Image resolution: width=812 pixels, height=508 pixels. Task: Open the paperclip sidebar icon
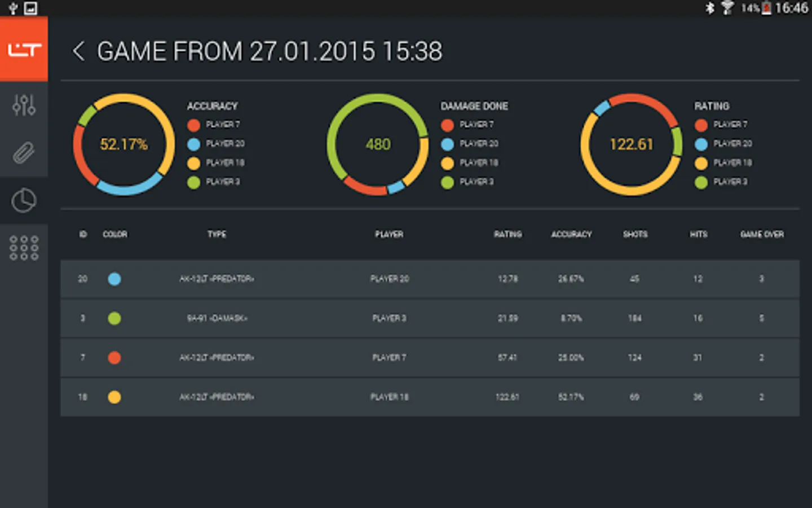(x=24, y=153)
